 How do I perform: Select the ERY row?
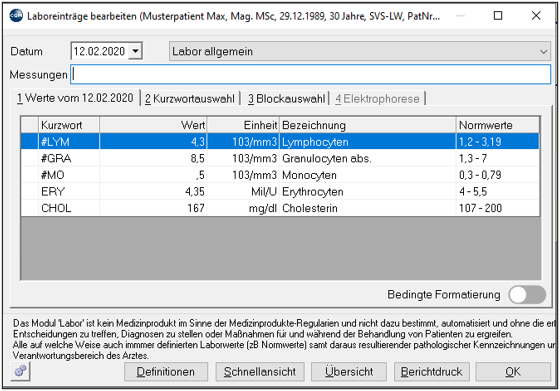(280, 191)
